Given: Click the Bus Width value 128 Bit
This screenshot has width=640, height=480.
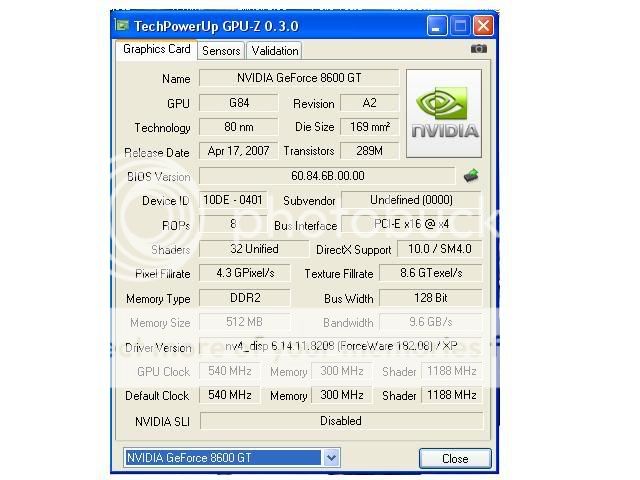Looking at the screenshot, I should click(431, 298).
